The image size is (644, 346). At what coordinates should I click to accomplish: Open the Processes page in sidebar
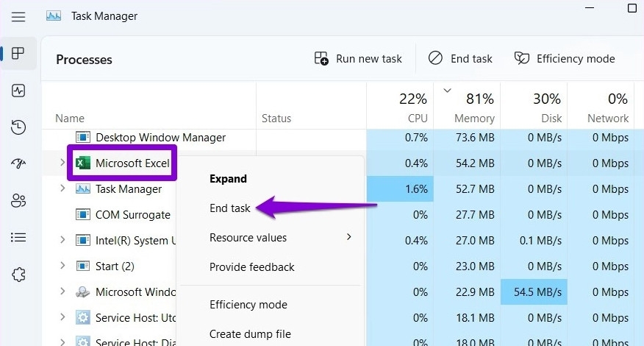pyautogui.click(x=18, y=53)
